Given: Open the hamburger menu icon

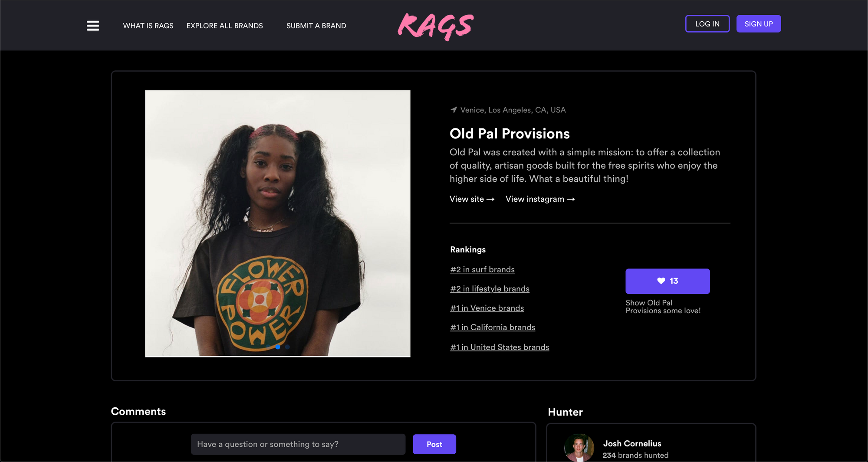Looking at the screenshot, I should coord(93,26).
